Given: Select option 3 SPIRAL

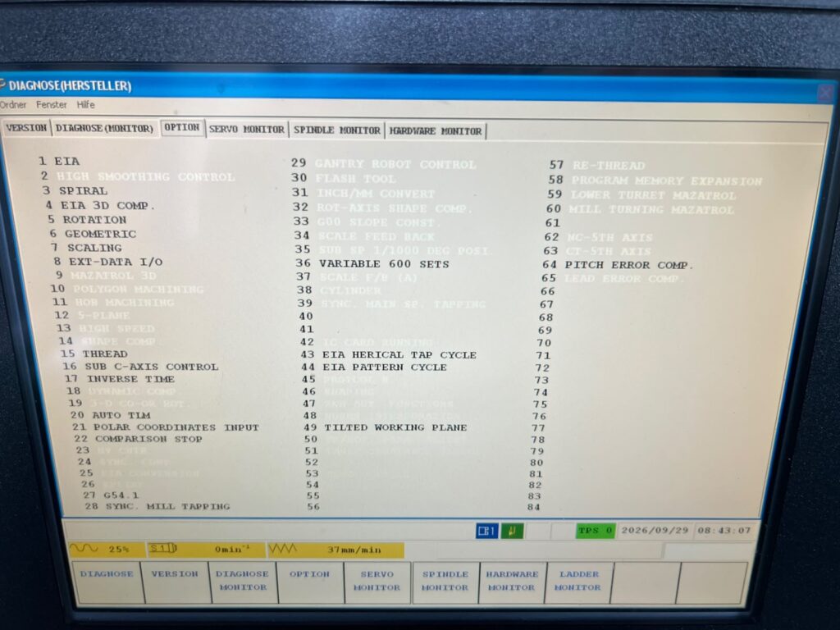Looking at the screenshot, I should [x=75, y=190].
